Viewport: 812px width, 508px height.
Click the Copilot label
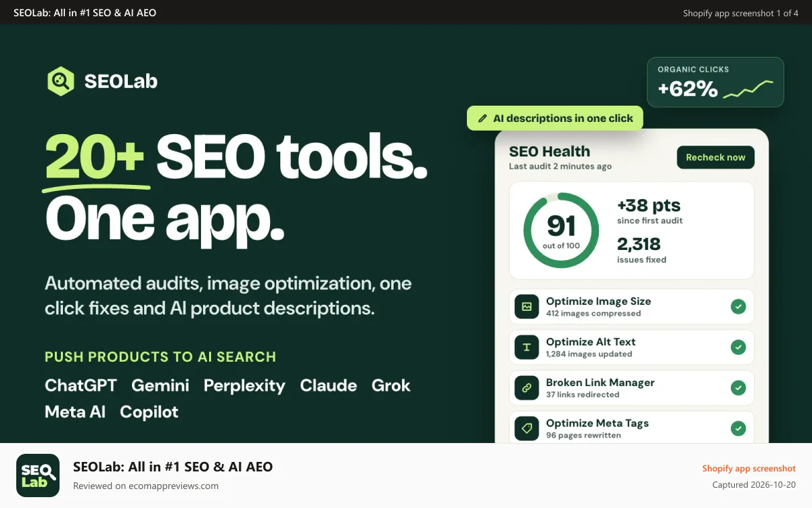point(149,412)
